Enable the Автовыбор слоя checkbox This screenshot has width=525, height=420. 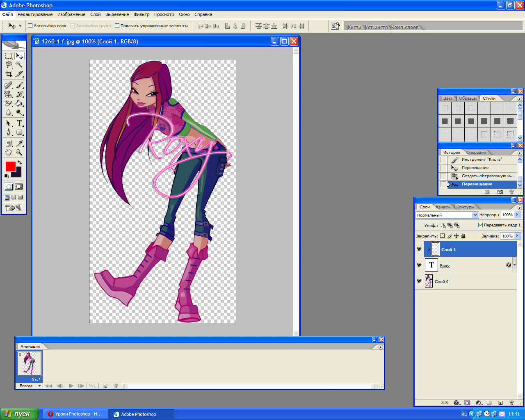coord(30,25)
